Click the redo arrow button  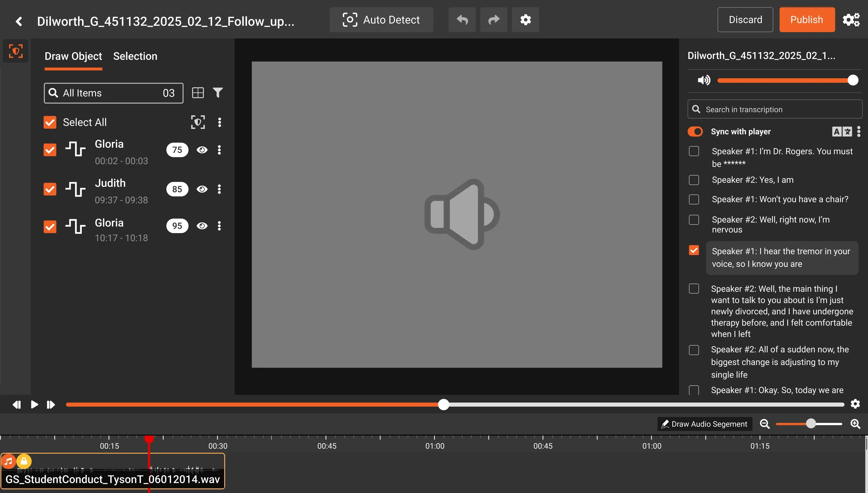click(x=494, y=20)
